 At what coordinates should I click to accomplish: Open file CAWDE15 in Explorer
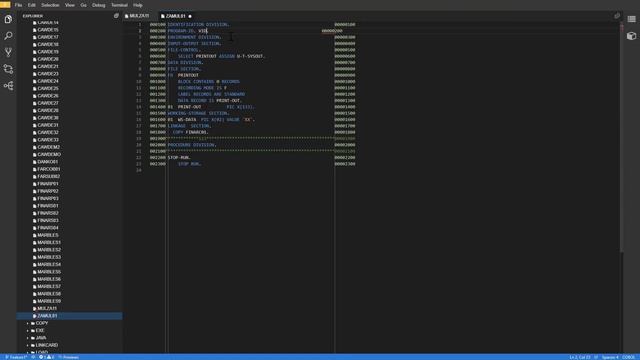click(x=48, y=30)
